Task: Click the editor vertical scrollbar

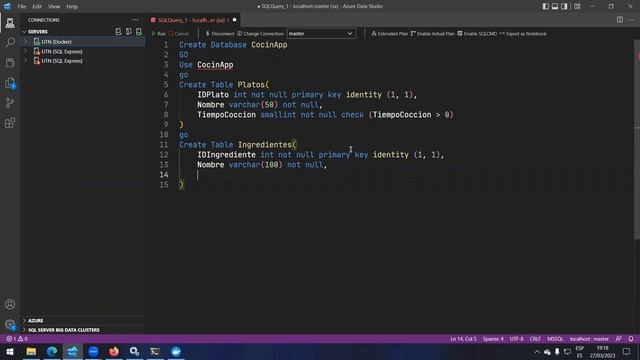Action: pos(637,139)
